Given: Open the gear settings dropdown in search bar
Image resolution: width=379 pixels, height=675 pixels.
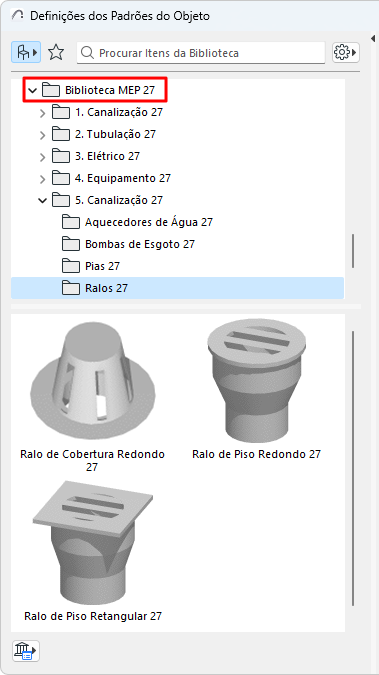Looking at the screenshot, I should click(x=346, y=53).
